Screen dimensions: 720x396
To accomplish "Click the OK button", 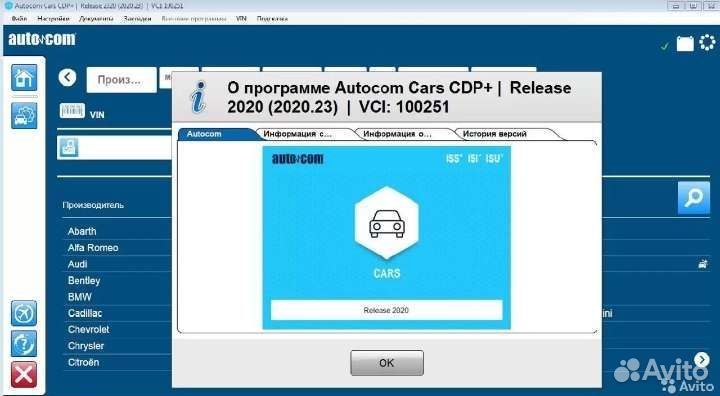I will (387, 363).
